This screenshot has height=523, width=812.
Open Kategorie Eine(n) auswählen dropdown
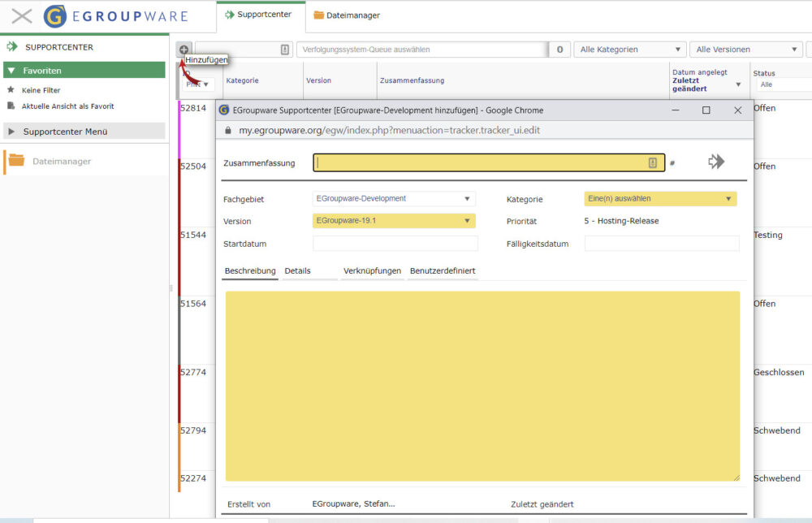coord(660,199)
